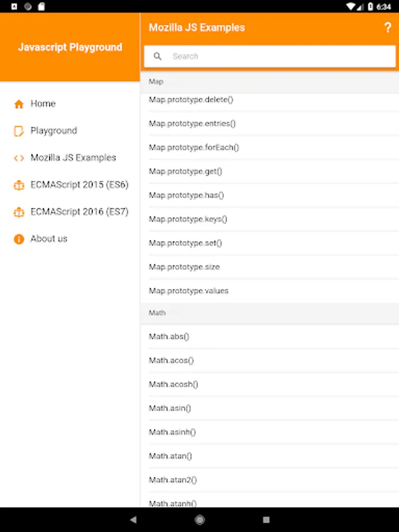Screen dimensions: 399x532
Task: Open the Math.abs() example
Action: pyautogui.click(x=270, y=336)
